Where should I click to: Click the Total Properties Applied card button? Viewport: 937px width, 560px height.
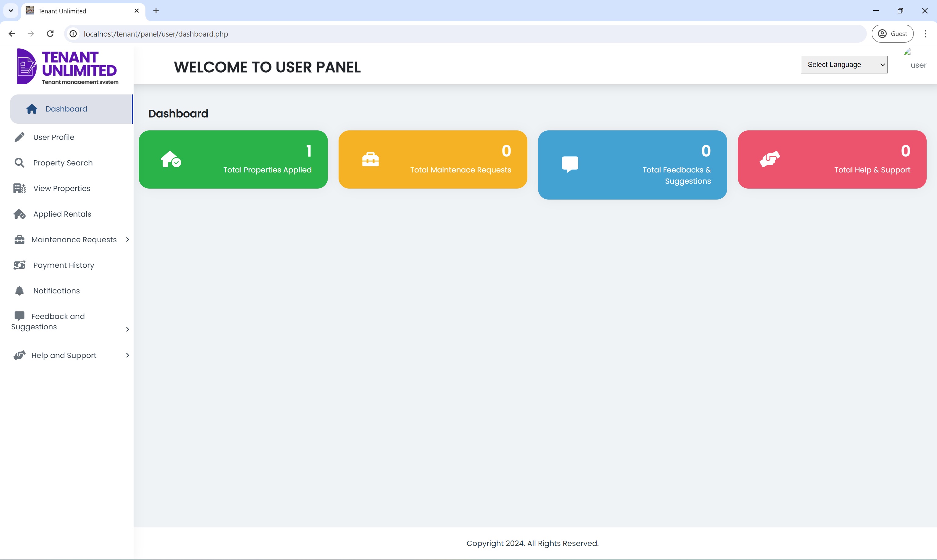click(233, 159)
